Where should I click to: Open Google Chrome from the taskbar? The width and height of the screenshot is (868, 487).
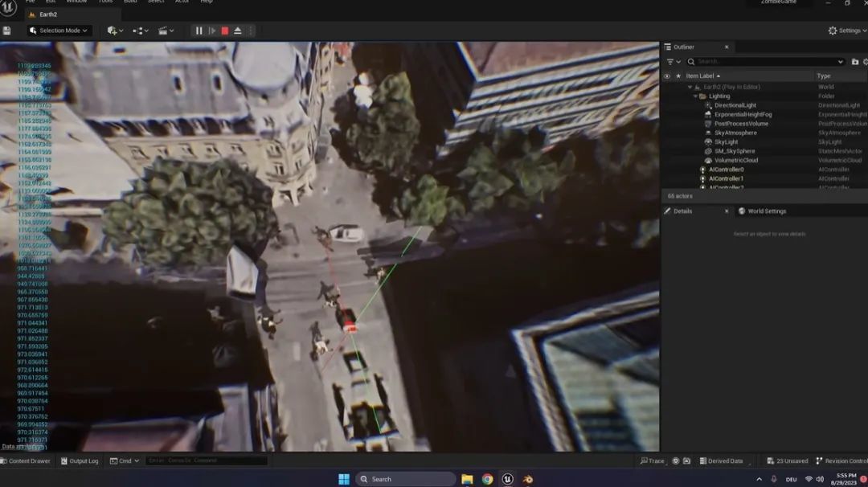point(487,479)
